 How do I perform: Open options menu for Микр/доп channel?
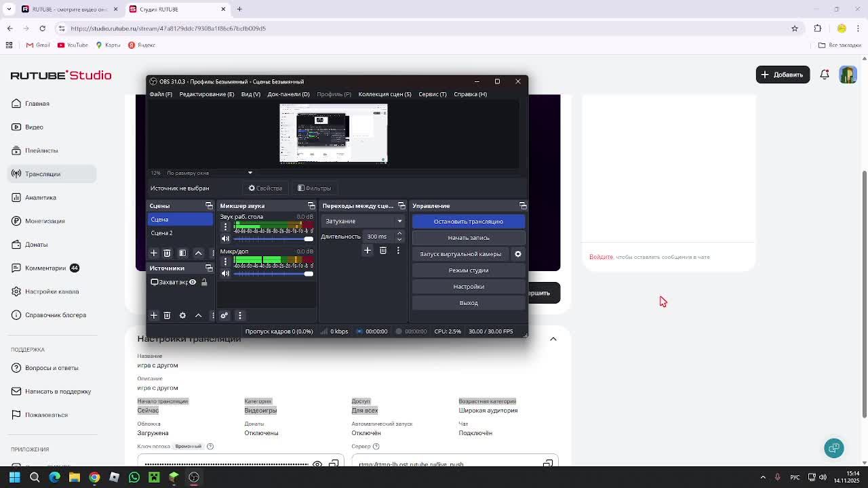point(225,262)
